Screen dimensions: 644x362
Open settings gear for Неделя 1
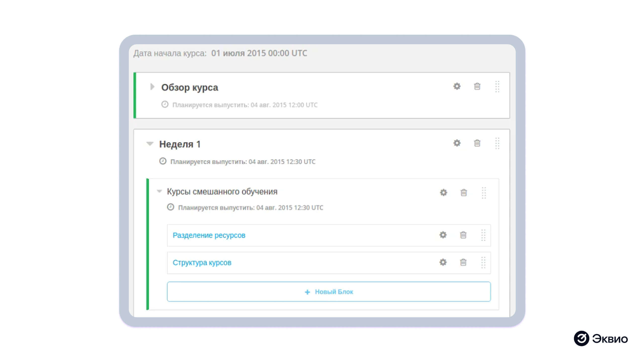click(x=457, y=143)
